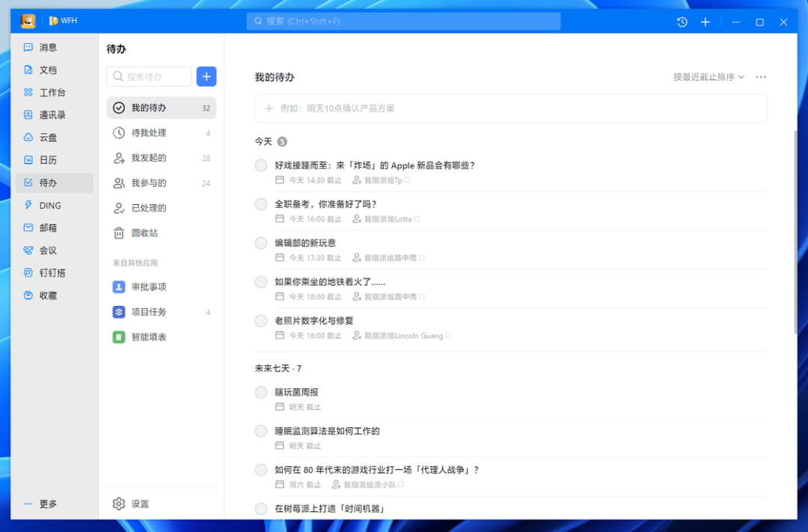Click assignee 我指派给Lotta

tap(386, 219)
